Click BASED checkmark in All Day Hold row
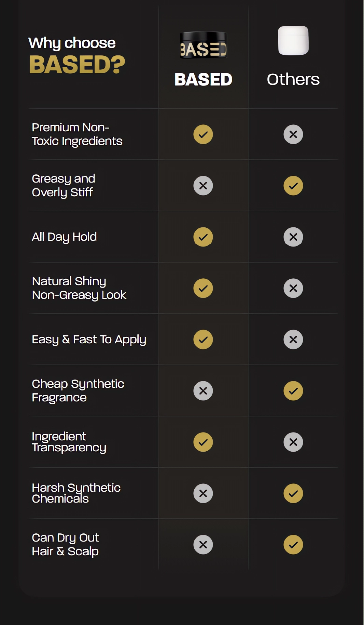This screenshot has width=364, height=625. click(203, 237)
